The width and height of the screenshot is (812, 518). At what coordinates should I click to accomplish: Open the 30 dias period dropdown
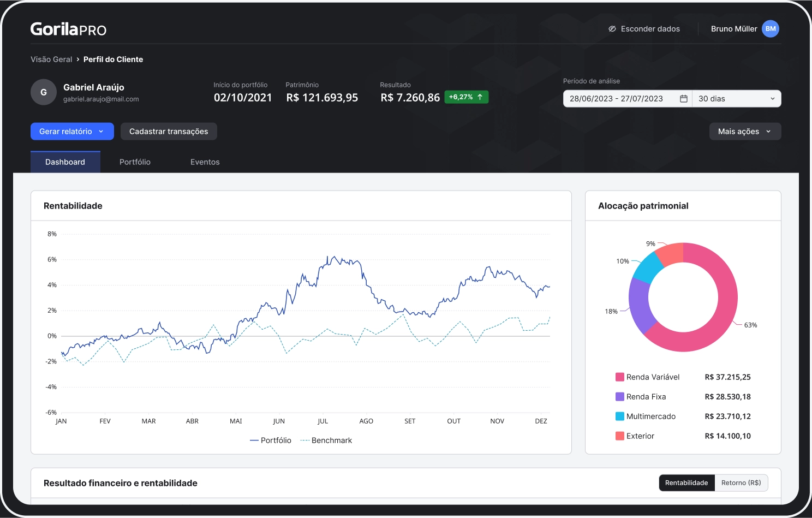click(x=737, y=99)
